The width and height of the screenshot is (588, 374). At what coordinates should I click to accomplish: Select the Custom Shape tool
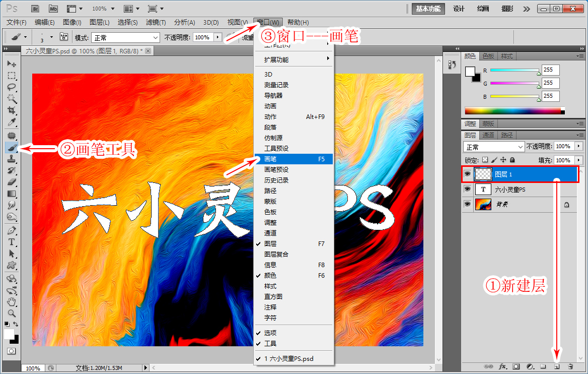coord(12,265)
